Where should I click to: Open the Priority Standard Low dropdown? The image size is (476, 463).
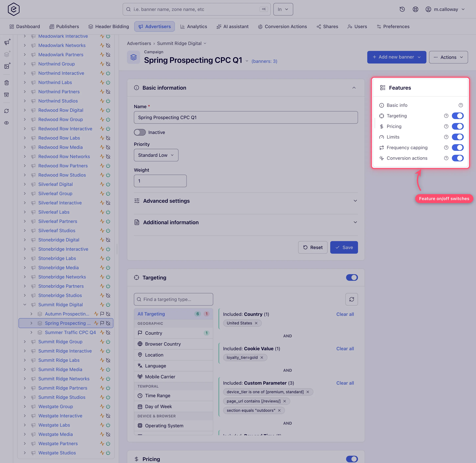[156, 155]
